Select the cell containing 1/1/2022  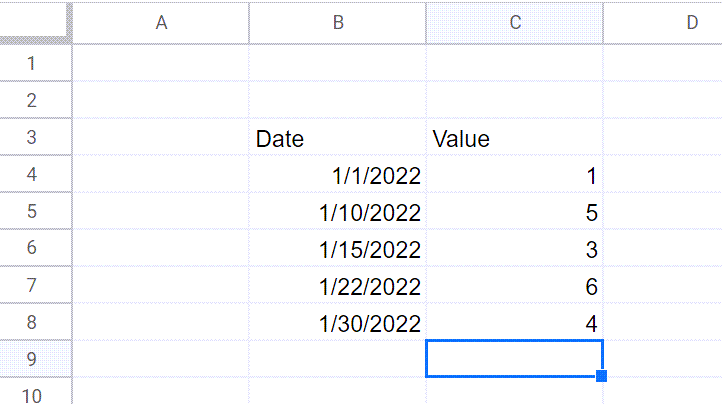tap(338, 176)
